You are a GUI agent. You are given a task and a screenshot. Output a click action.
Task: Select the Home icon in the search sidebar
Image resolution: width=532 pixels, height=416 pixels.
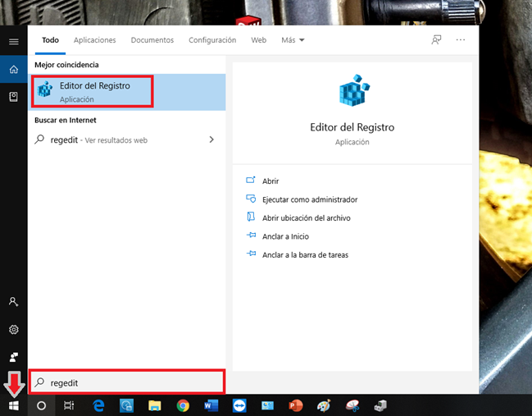point(14,69)
